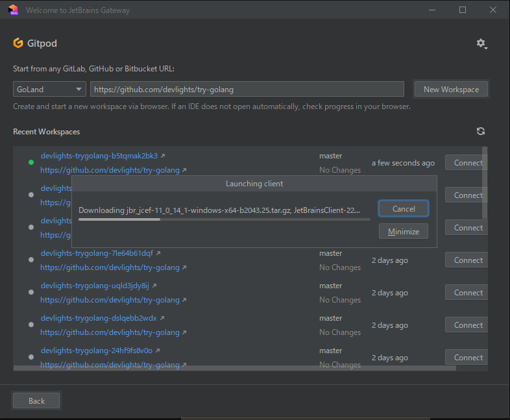Click the 'Recent Workspaces' heading
This screenshot has height=420, width=510.
pos(47,132)
